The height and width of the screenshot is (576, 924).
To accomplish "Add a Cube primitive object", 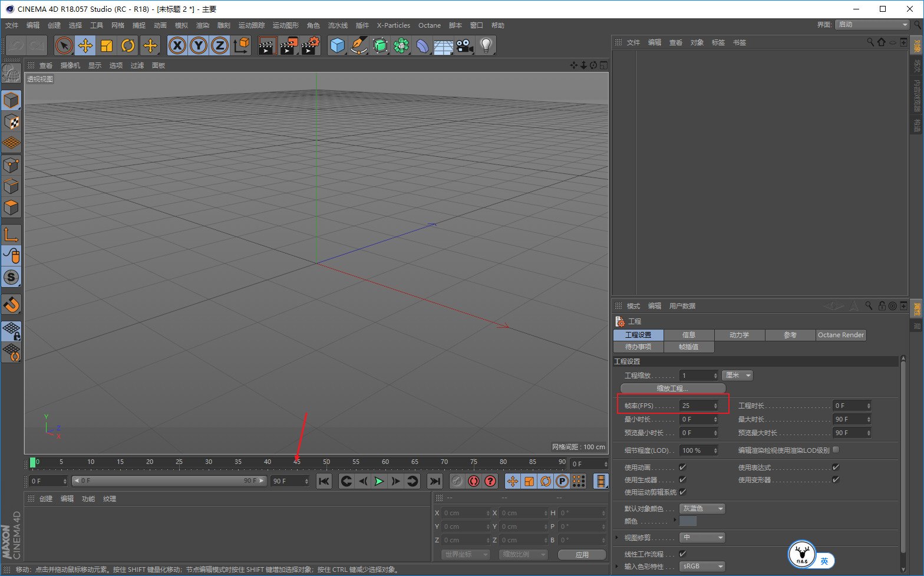I will pyautogui.click(x=337, y=45).
